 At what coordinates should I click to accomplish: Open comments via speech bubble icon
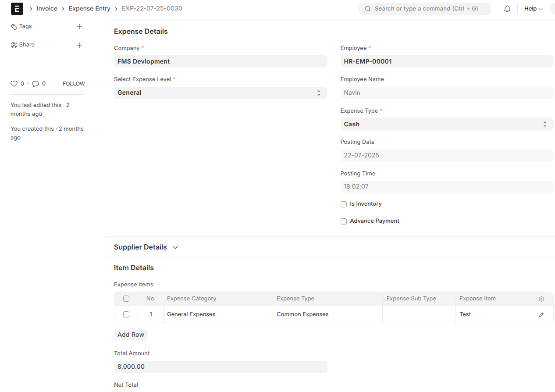pyautogui.click(x=36, y=84)
